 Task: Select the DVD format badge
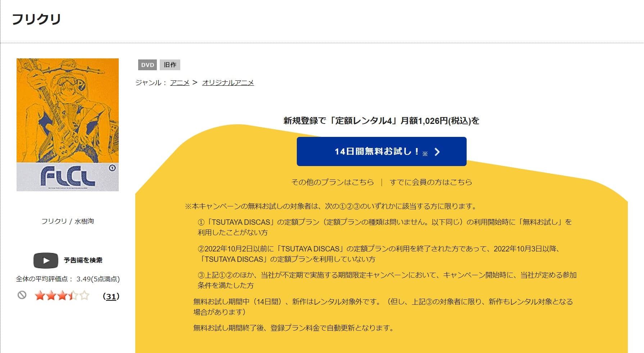click(148, 65)
